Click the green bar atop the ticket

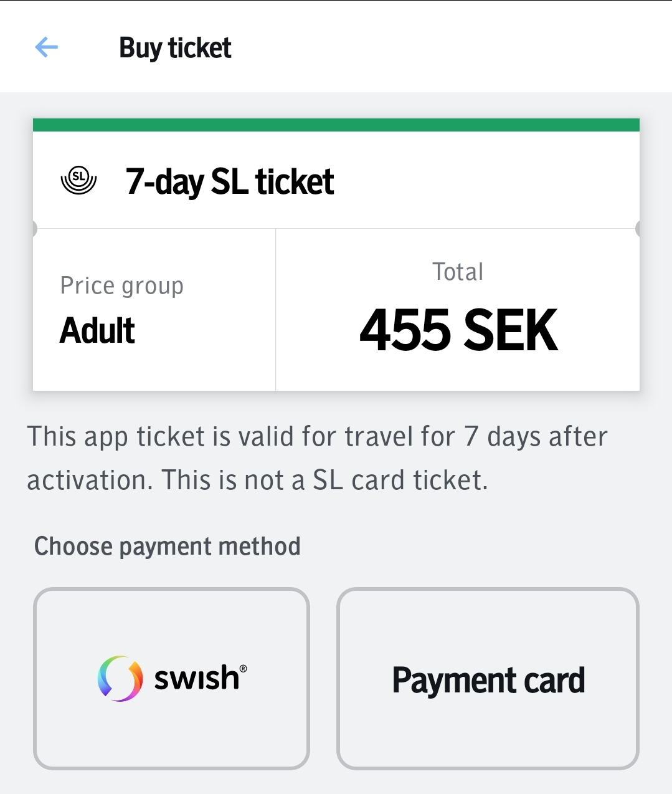tap(336, 125)
